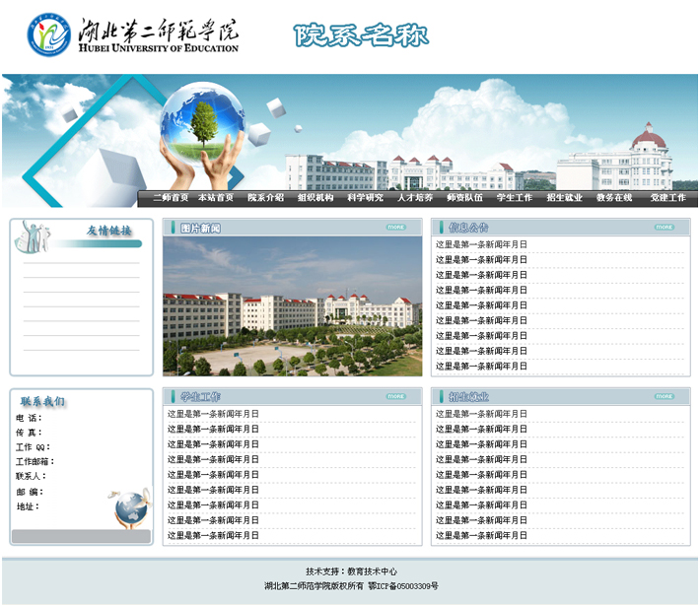
Task: Click the MORE icon in 图片新闻 panel
Action: pos(395,228)
